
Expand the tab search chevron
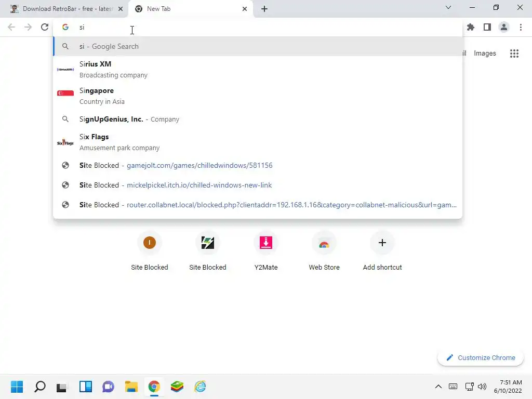pos(448,7)
